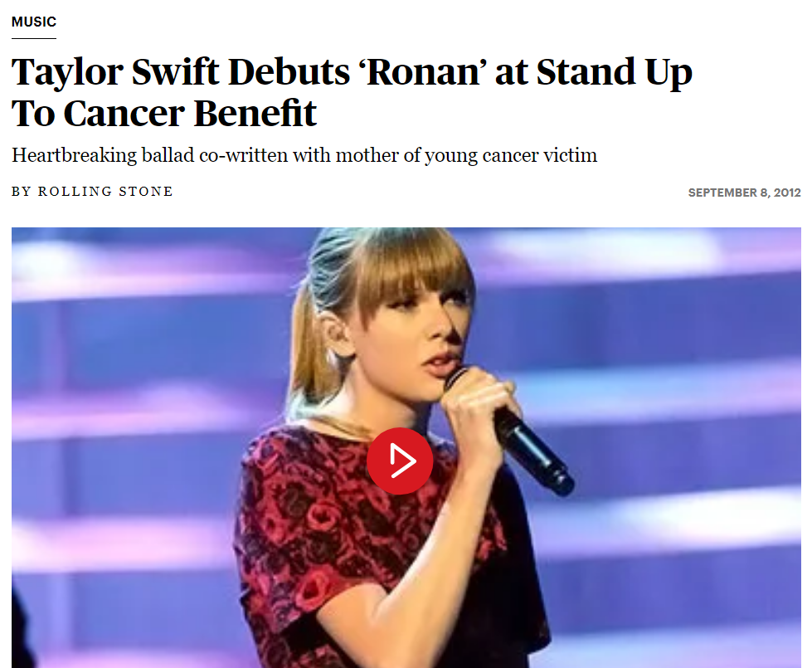Click the 'BY' label before Rolling Stone
This screenshot has width=812, height=668.
tap(22, 191)
